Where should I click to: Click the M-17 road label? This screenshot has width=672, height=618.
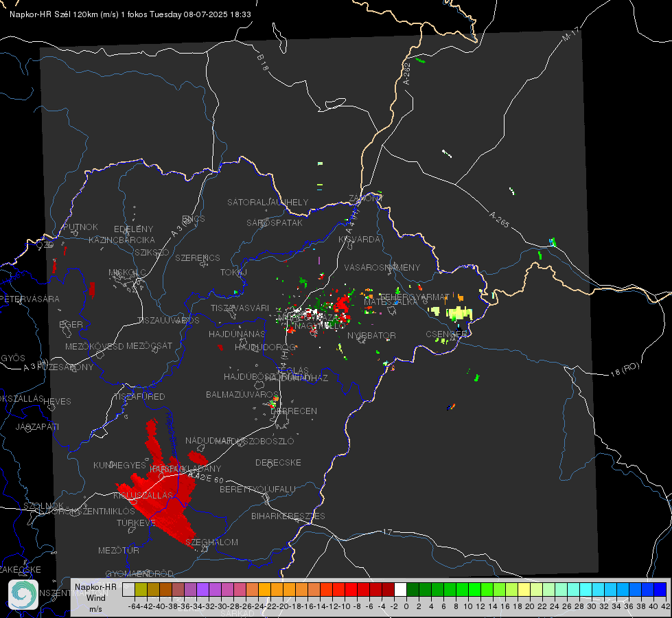pyautogui.click(x=570, y=34)
